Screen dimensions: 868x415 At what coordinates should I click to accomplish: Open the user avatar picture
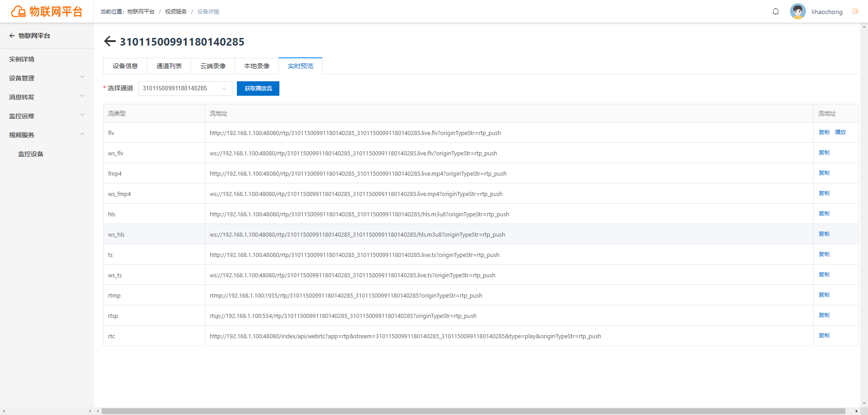[798, 12]
